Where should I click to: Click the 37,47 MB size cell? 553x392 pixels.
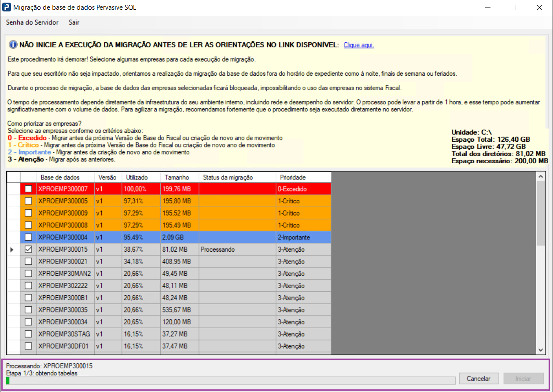180,346
